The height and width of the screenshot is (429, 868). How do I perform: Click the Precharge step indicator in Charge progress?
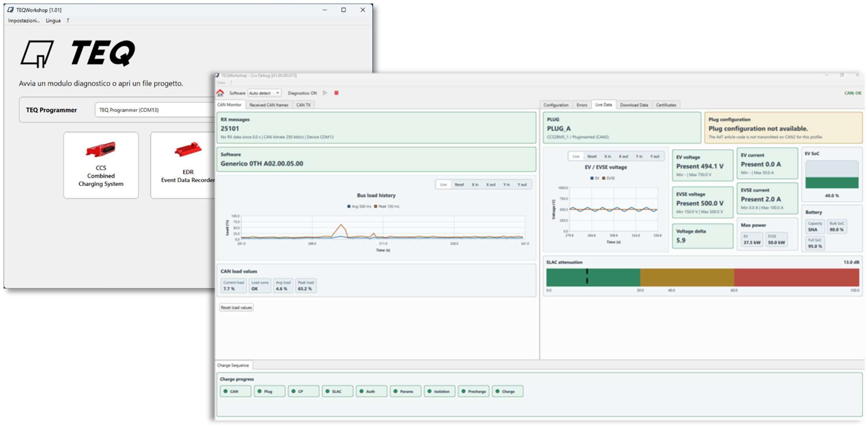pyautogui.click(x=474, y=391)
